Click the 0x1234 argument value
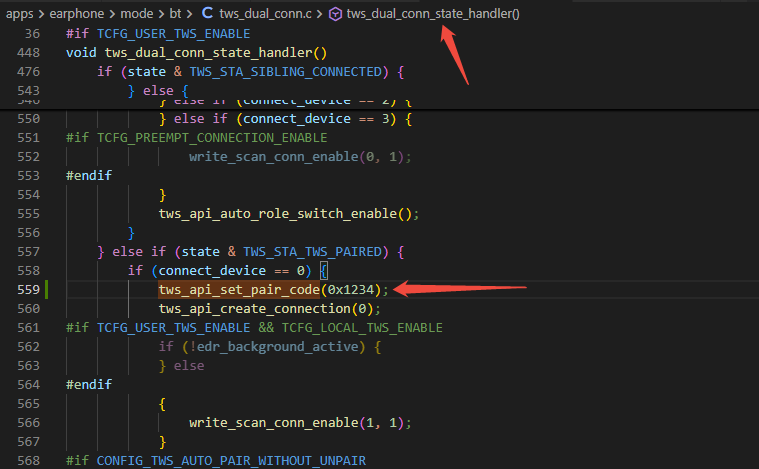This screenshot has width=759, height=469. [351, 289]
